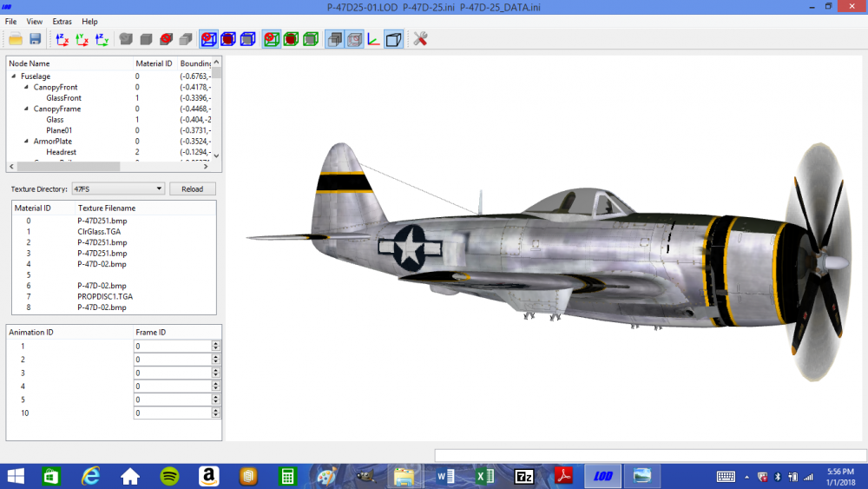The height and width of the screenshot is (489, 868).
Task: Open the Texture Directory 47FS dropdown
Action: [118, 188]
